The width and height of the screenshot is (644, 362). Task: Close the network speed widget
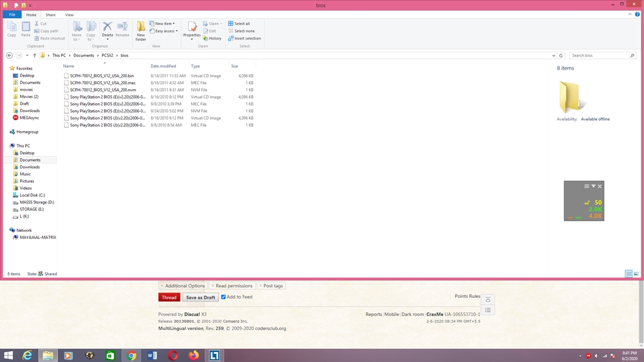(599, 186)
